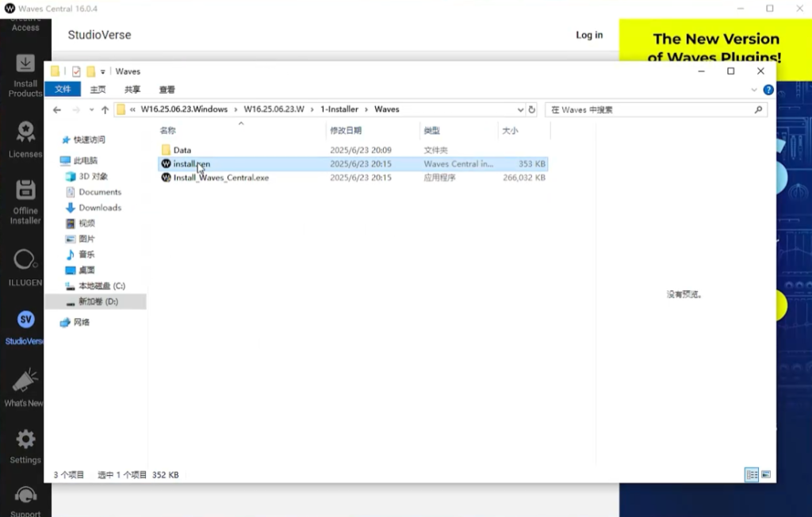This screenshot has height=517, width=812.
Task: Open Support headset icon in Waves Central
Action: [x=25, y=495]
